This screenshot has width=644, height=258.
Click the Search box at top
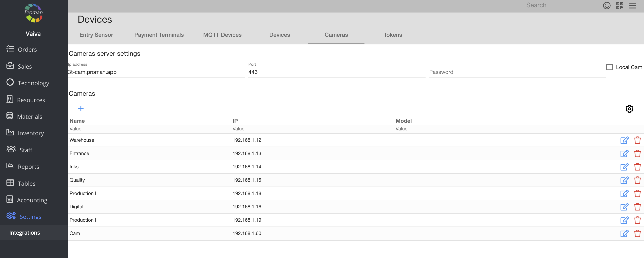click(559, 5)
